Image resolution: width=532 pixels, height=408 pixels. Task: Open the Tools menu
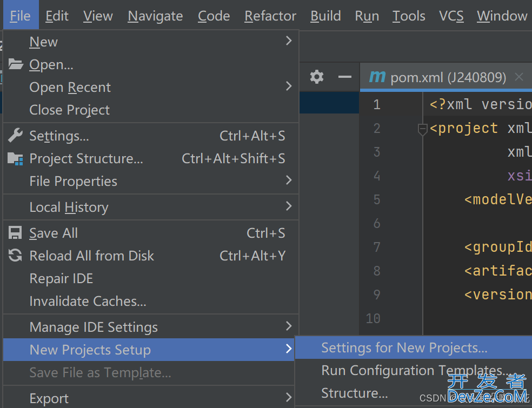(x=409, y=16)
